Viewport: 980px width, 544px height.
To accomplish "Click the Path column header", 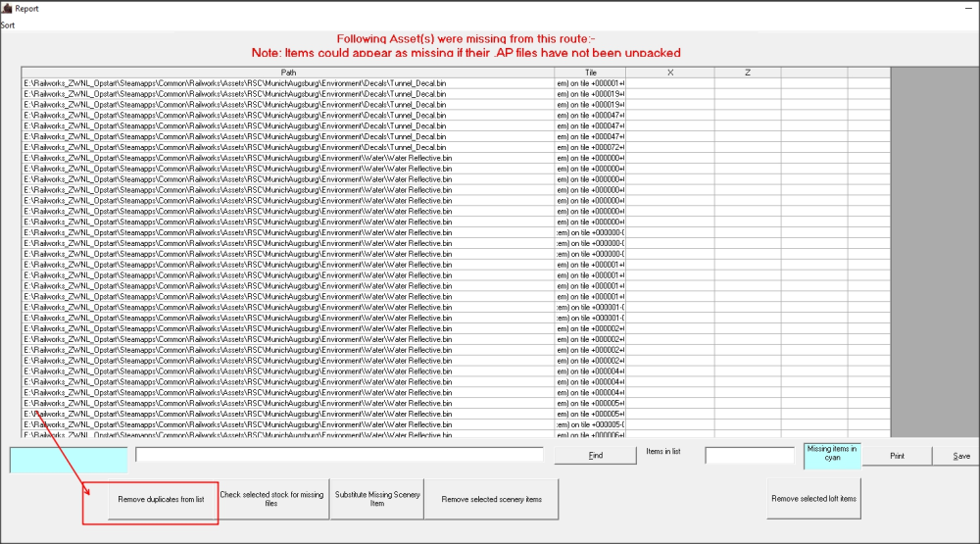I will pos(288,73).
